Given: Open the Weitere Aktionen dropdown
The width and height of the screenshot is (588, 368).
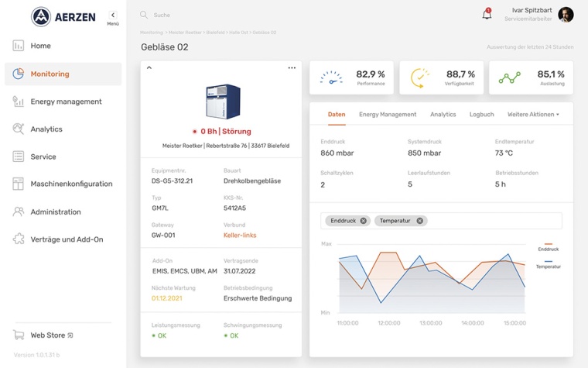Looking at the screenshot, I should coord(533,115).
